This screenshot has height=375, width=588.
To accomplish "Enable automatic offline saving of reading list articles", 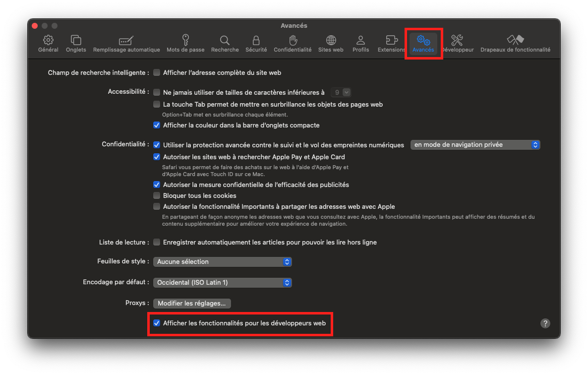I will pos(157,242).
